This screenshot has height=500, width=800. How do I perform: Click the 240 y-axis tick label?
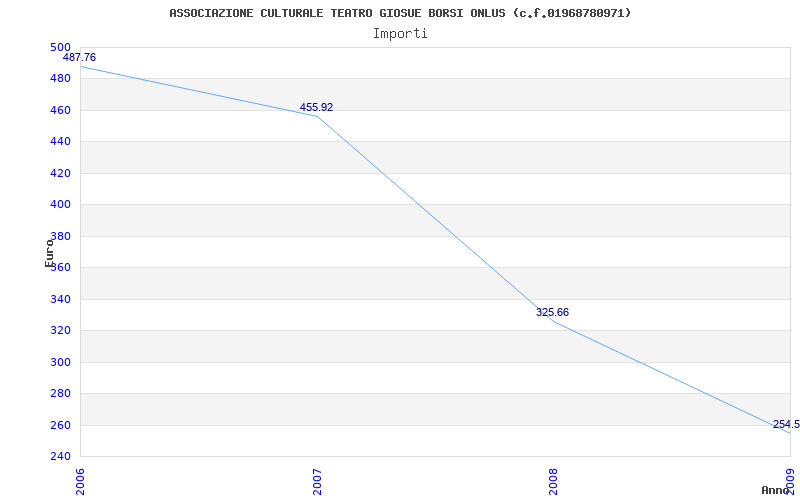60,456
